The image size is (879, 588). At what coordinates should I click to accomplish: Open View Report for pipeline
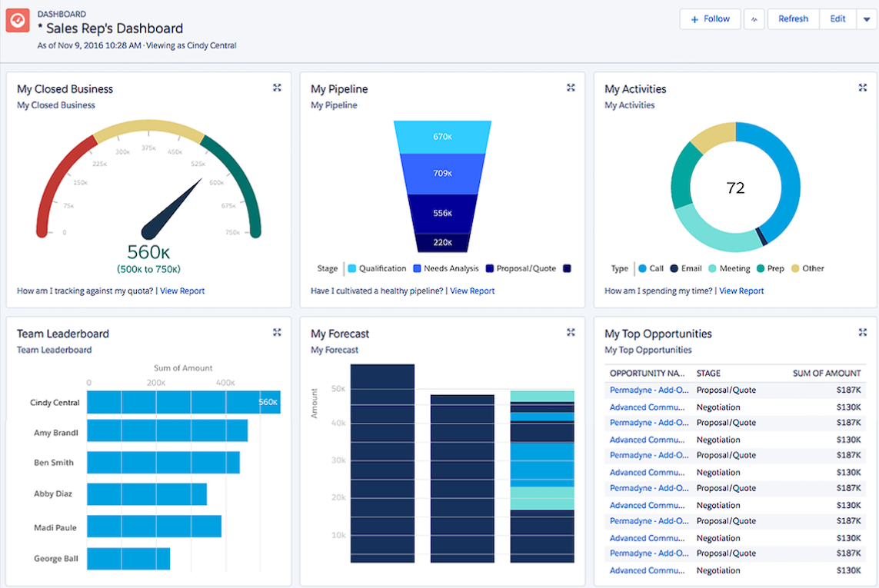[473, 291]
